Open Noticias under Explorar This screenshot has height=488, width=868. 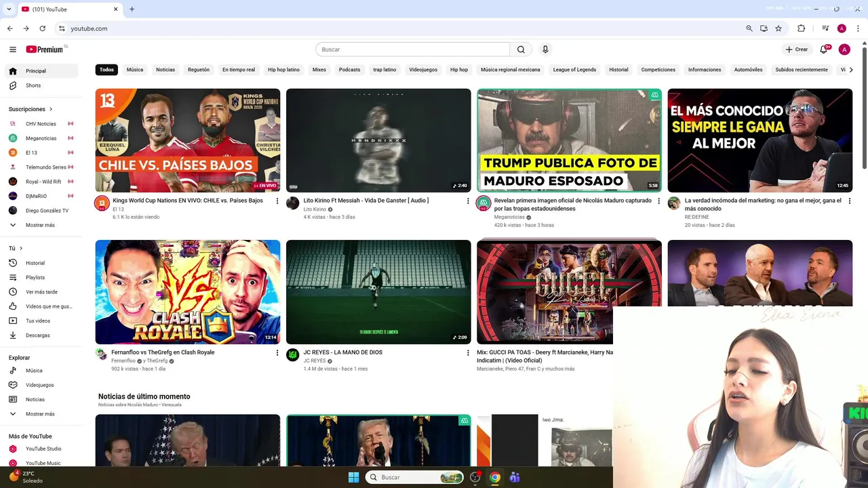pyautogui.click(x=41, y=400)
